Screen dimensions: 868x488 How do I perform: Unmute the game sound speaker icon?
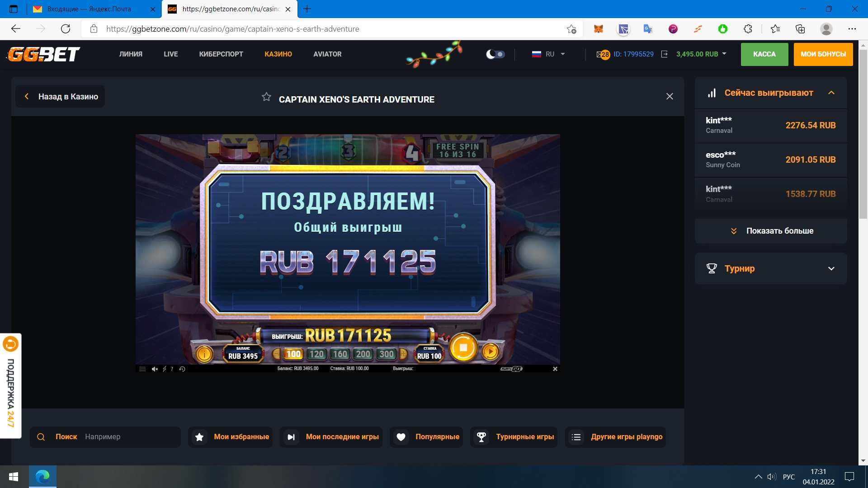(155, 369)
